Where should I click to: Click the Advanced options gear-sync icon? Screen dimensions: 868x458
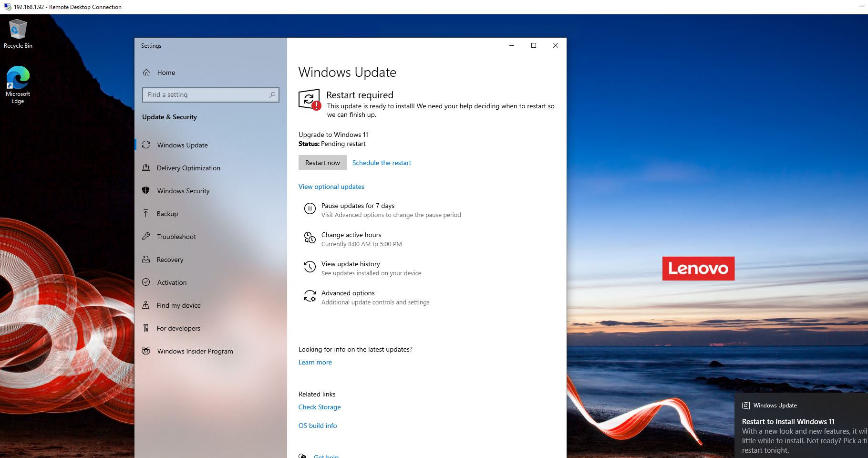[x=310, y=296]
